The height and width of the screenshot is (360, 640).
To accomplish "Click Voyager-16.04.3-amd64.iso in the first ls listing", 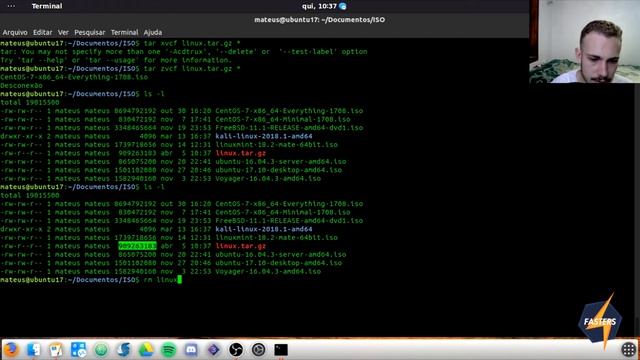I will (x=268, y=178).
